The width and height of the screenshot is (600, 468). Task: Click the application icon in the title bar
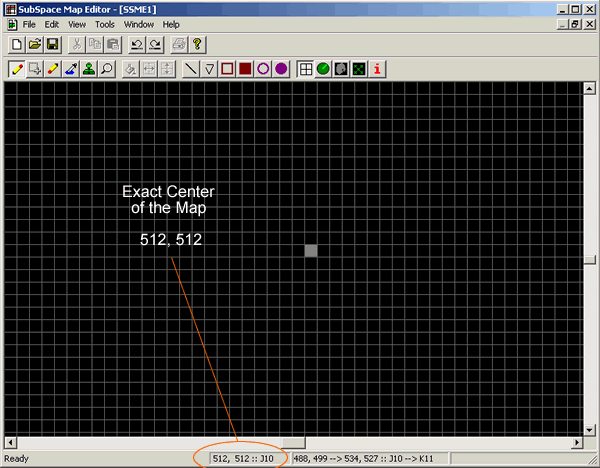click(11, 9)
